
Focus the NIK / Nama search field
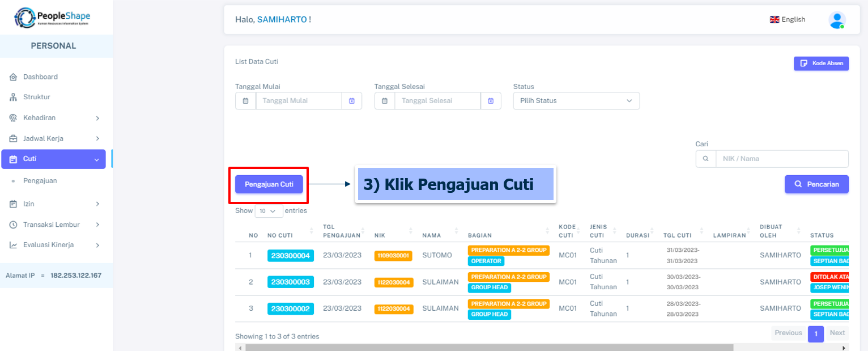click(782, 159)
